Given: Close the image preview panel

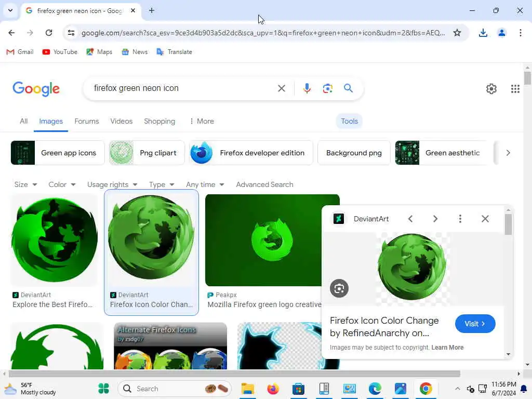Looking at the screenshot, I should click(485, 219).
